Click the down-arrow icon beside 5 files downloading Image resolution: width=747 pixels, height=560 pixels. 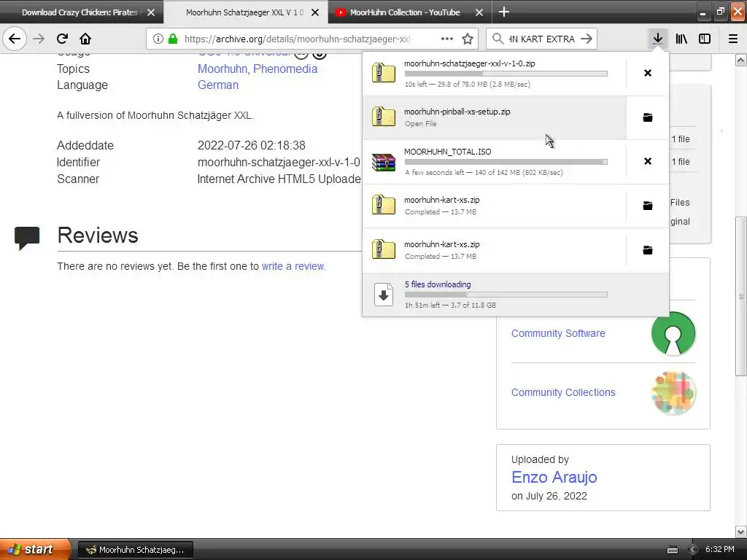point(384,295)
